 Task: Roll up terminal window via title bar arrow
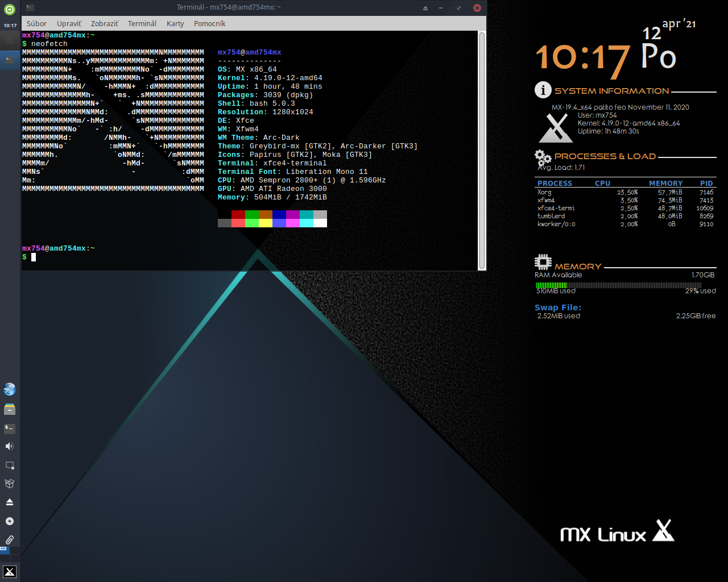point(425,8)
